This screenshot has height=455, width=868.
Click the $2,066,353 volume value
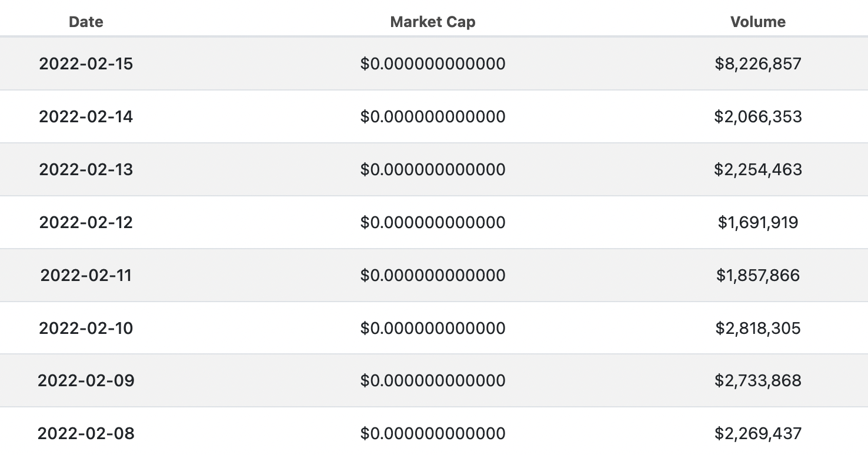[758, 116]
